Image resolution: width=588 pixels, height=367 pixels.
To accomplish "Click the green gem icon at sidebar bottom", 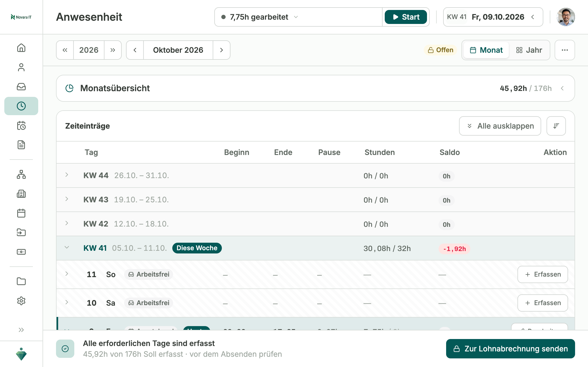I will coord(21,354).
